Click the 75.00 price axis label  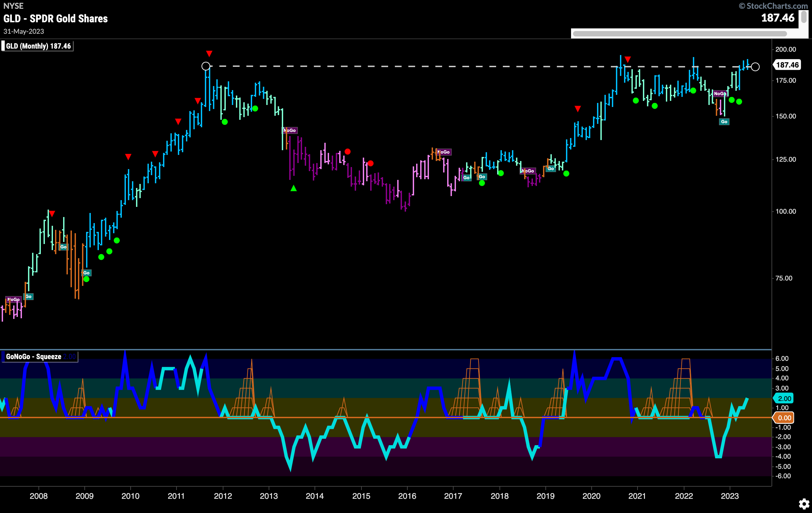784,278
